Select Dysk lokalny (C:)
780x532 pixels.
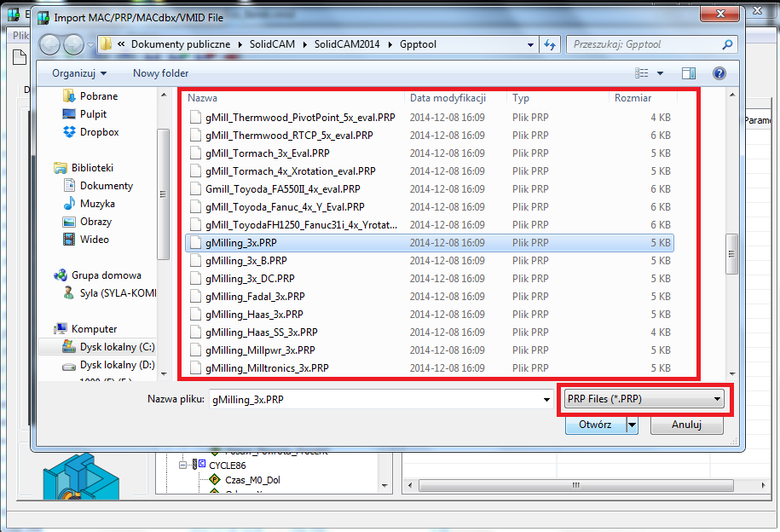click(x=117, y=347)
